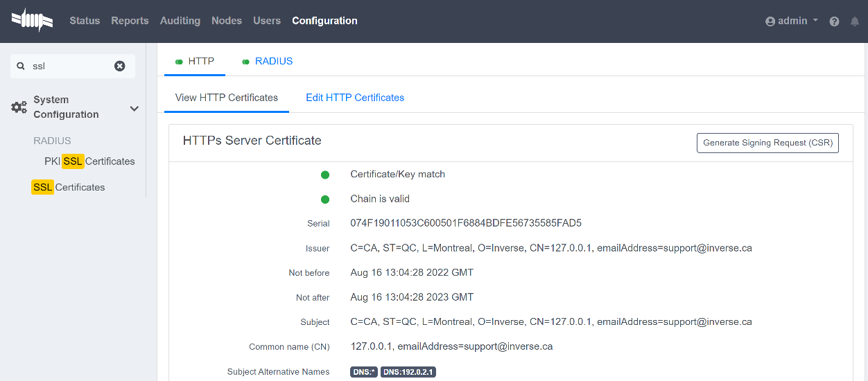
Task: Select the HTTP tab
Action: click(x=195, y=61)
